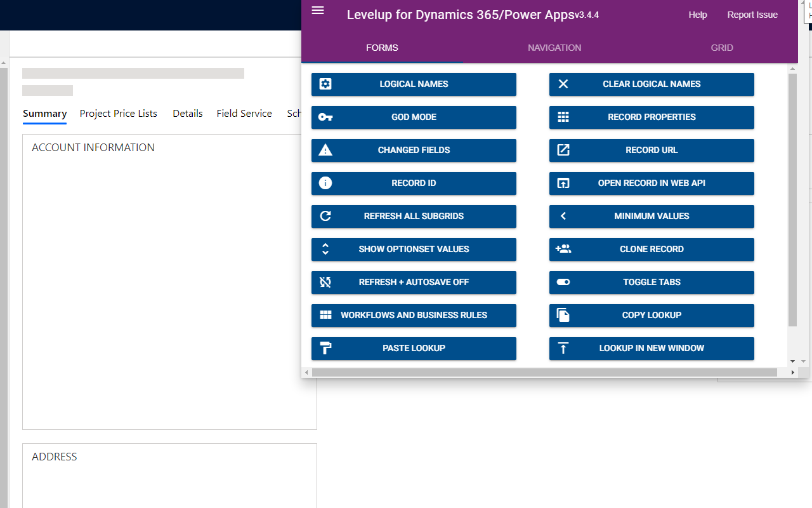Click Toggle Tabs
Image resolution: width=812 pixels, height=508 pixels.
pyautogui.click(x=652, y=283)
